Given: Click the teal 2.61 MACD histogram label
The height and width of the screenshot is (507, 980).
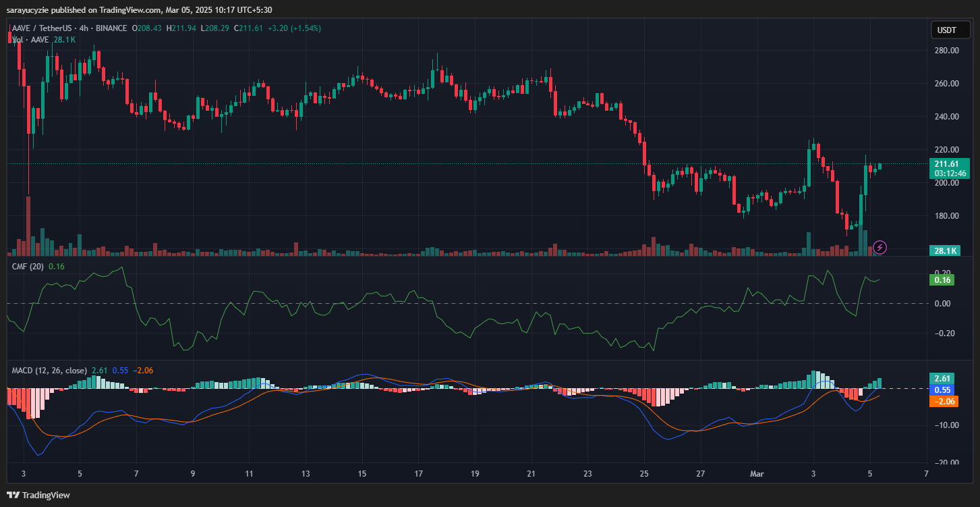Looking at the screenshot, I should tap(942, 378).
